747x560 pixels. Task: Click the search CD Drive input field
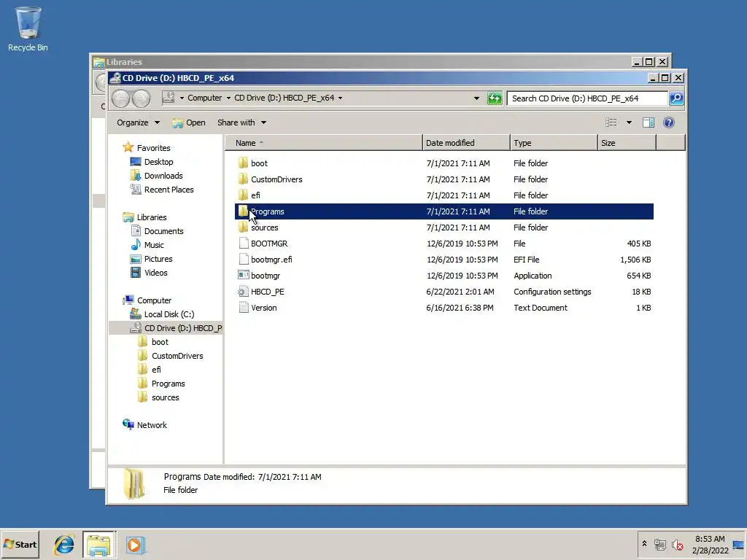(x=588, y=98)
